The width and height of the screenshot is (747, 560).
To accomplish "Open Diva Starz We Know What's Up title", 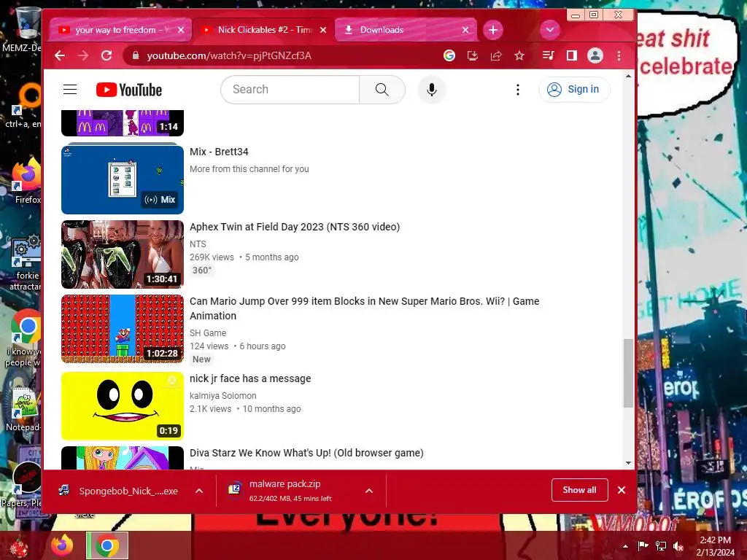I will 306,453.
